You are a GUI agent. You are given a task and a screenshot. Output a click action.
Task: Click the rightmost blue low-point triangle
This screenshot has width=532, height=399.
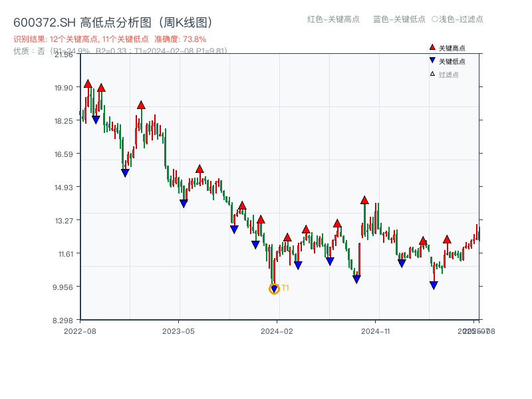(434, 285)
